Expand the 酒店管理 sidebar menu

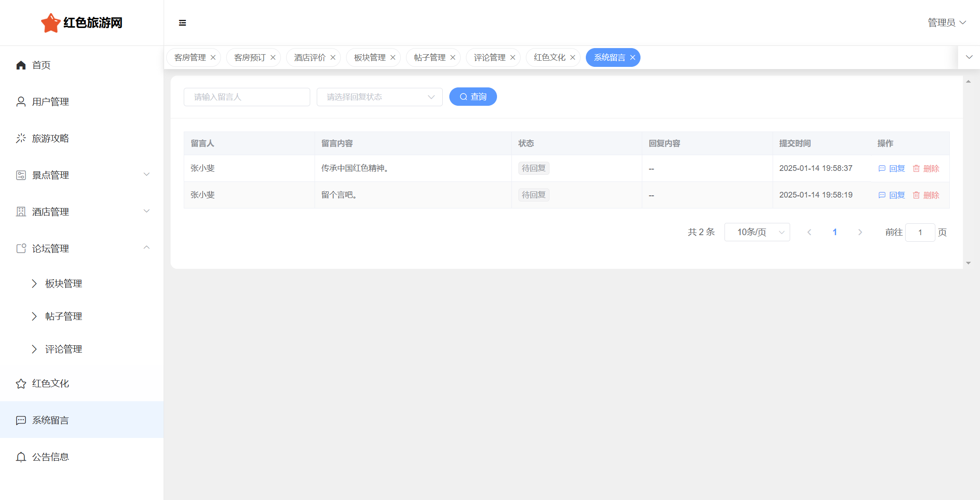[147, 212]
